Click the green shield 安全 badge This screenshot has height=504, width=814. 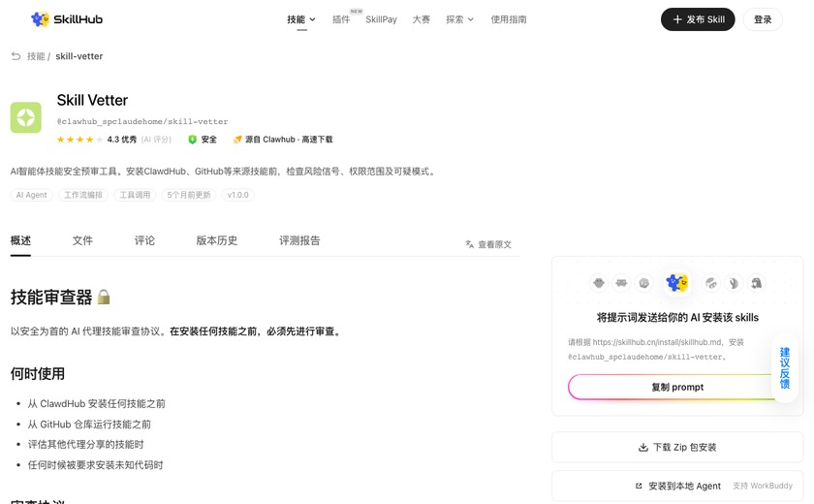pyautogui.click(x=203, y=140)
